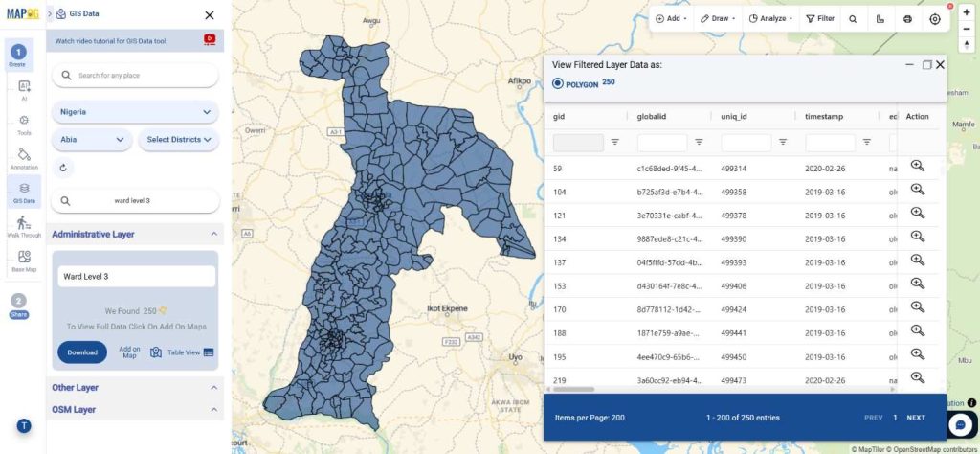Click the MAPOG logo
This screenshot has width=980, height=454.
pos(23,13)
